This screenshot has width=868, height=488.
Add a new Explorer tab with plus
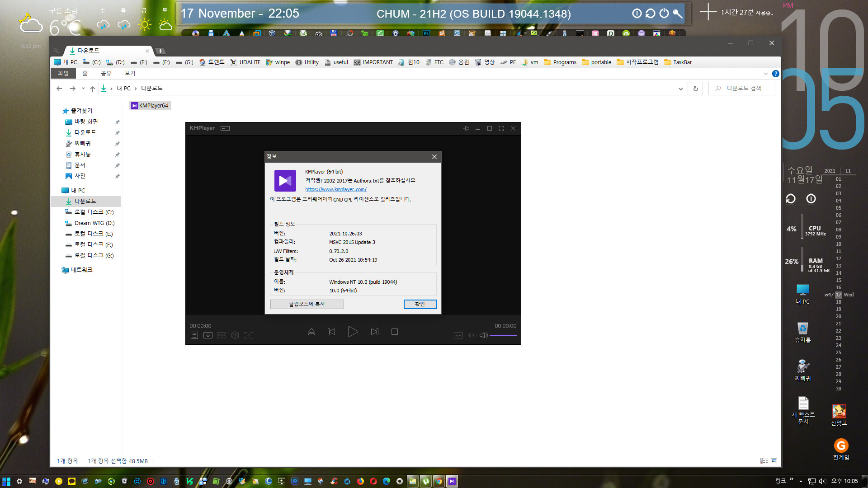point(160,51)
